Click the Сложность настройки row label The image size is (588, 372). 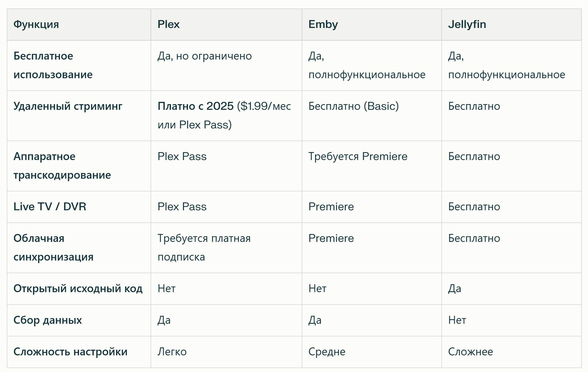pos(70,351)
